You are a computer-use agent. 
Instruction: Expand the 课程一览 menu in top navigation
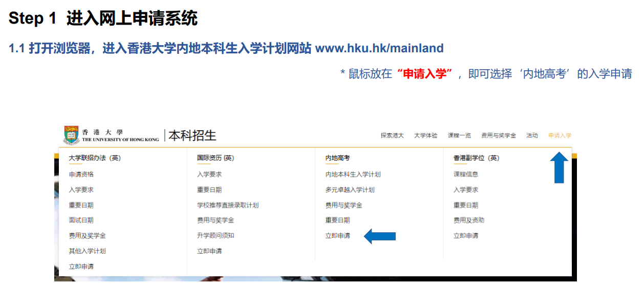click(459, 136)
